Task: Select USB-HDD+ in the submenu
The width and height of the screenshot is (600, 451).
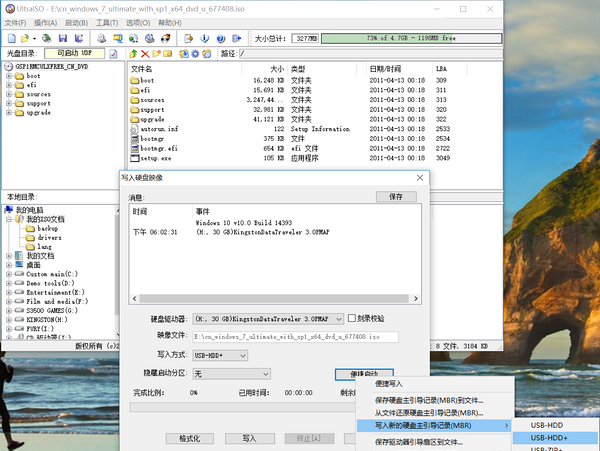Action: pos(556,438)
